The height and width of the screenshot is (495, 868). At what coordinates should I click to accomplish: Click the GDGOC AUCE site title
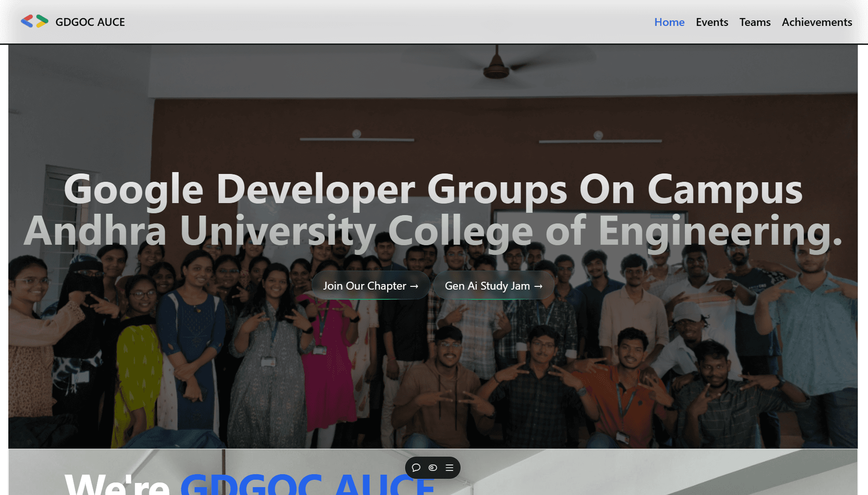(x=90, y=22)
